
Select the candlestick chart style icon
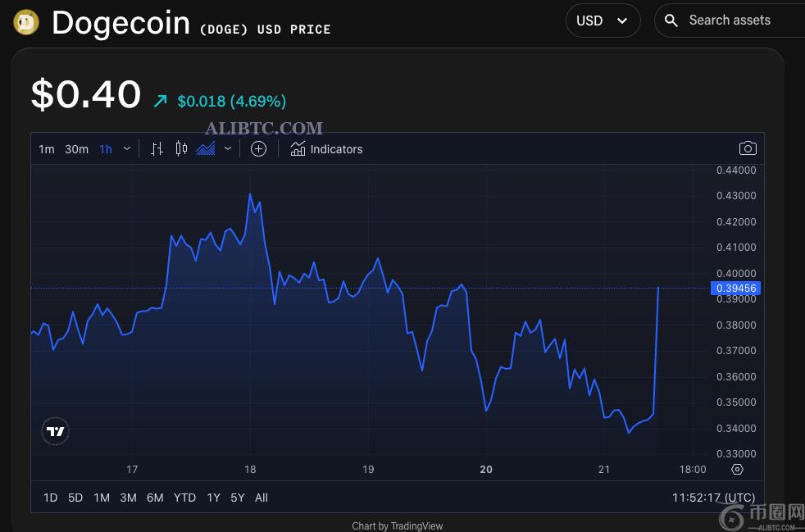tap(181, 149)
